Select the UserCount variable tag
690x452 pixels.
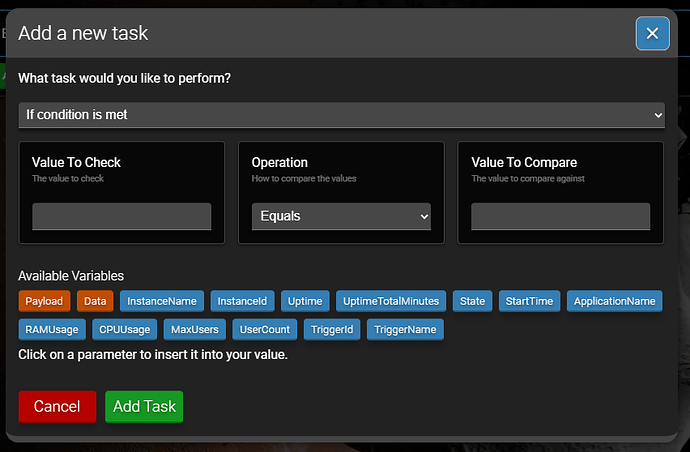(265, 329)
